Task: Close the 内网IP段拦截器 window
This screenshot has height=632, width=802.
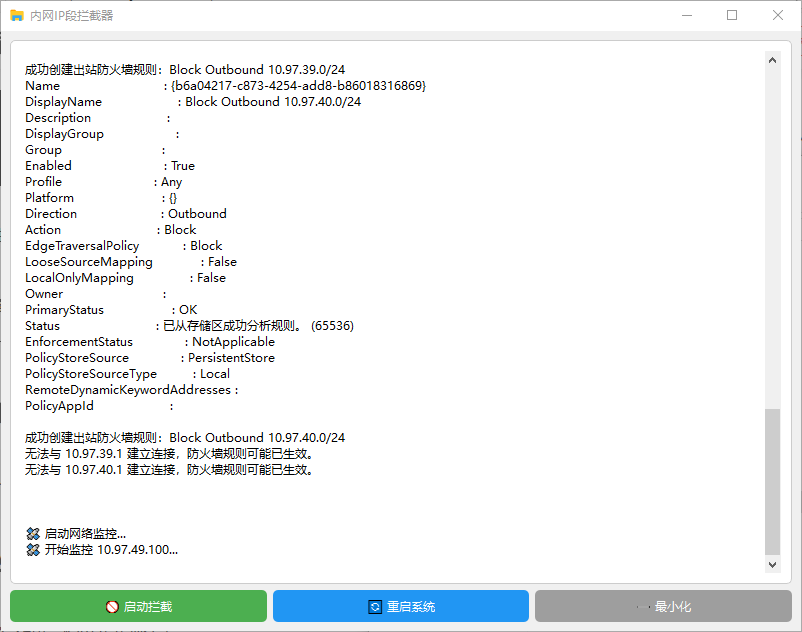Action: pyautogui.click(x=778, y=16)
